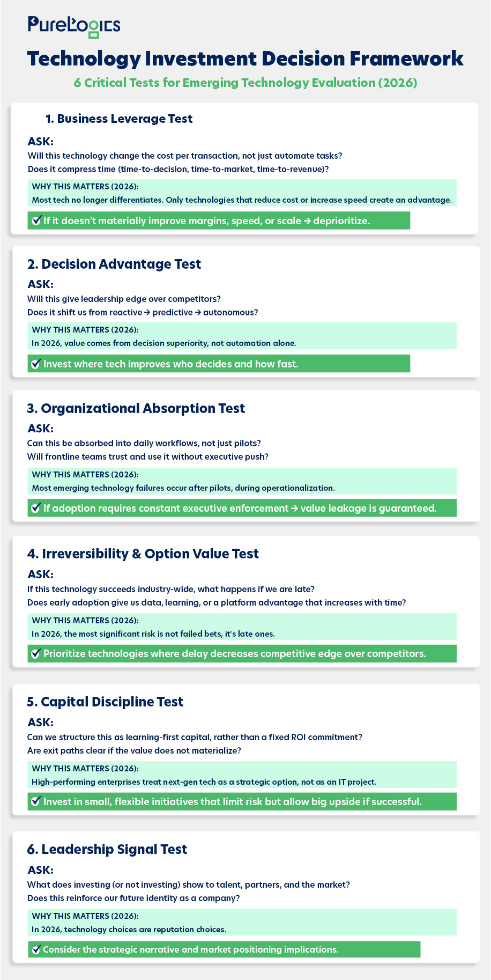The width and height of the screenshot is (491, 980).
Task: Click the "6. Leadership Signal Test" heading
Action: pos(107,849)
